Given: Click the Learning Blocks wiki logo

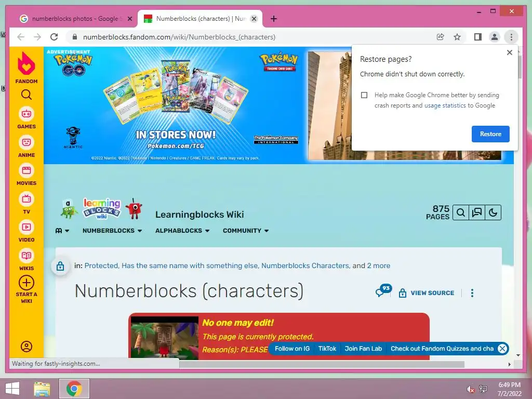Looking at the screenshot, I should point(102,209).
